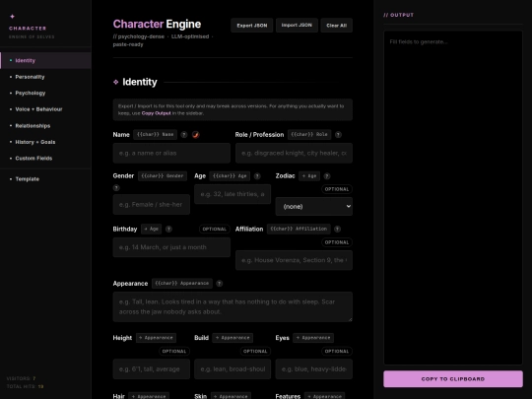Viewport: 532px width, 399px height.
Task: Click the VISITORS counter text
Action: click(x=21, y=378)
